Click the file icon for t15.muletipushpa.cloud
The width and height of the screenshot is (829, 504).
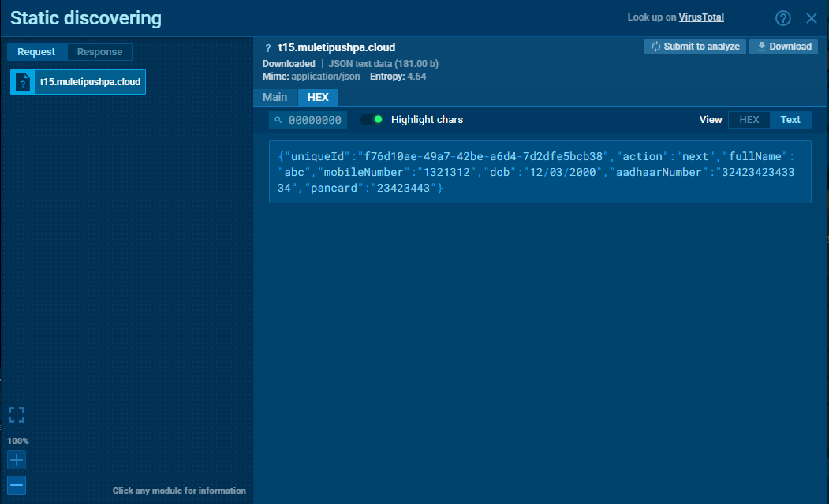point(24,82)
